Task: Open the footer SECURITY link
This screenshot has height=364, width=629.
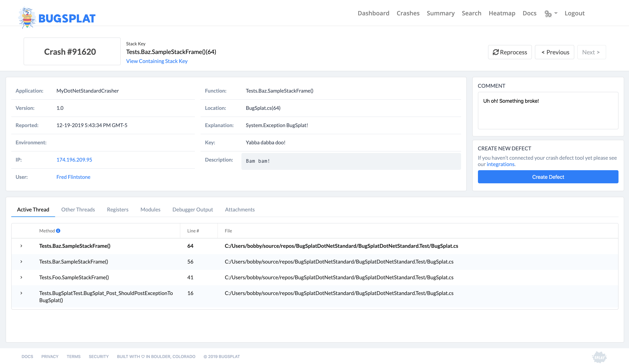Action: click(x=99, y=357)
